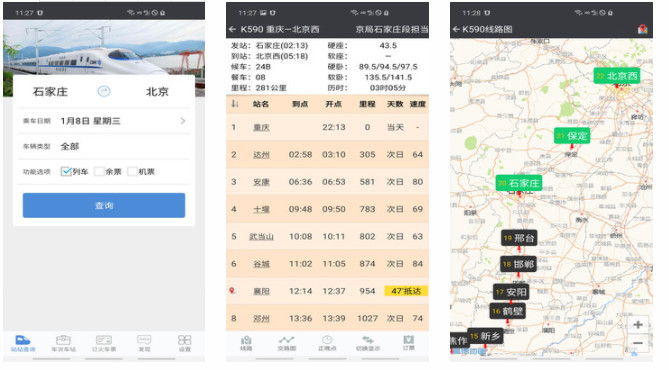Open 达州 station link
Image resolution: width=669 pixels, height=370 pixels.
(261, 154)
